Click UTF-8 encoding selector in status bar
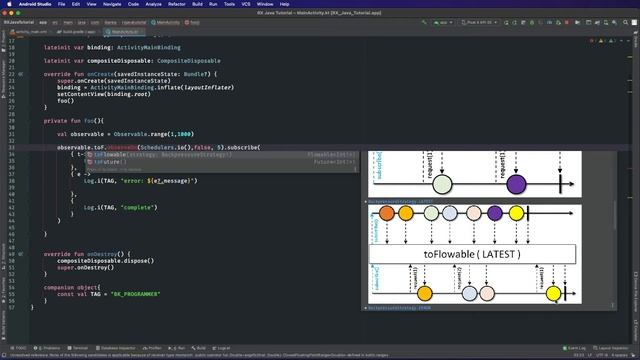 pyautogui.click(x=602, y=356)
